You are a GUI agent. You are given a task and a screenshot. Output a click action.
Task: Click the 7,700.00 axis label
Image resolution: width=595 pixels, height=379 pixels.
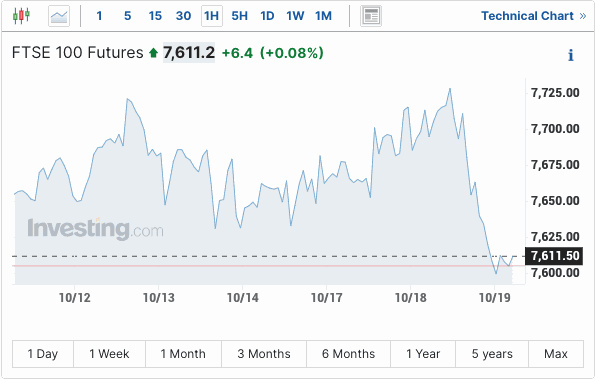555,129
